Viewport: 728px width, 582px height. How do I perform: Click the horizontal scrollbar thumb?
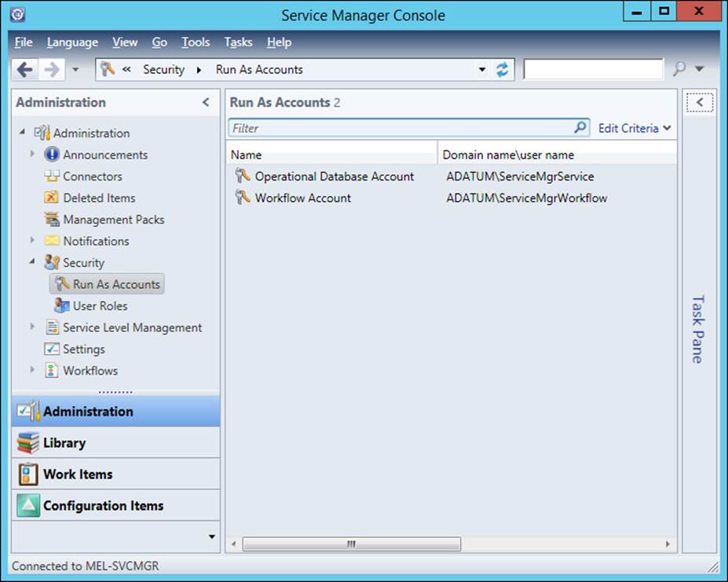[352, 544]
